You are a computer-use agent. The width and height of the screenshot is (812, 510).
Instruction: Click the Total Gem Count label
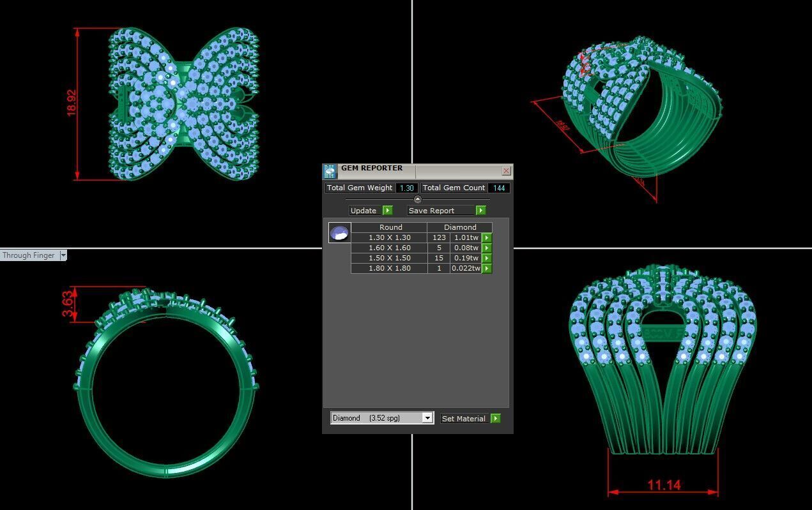454,188
